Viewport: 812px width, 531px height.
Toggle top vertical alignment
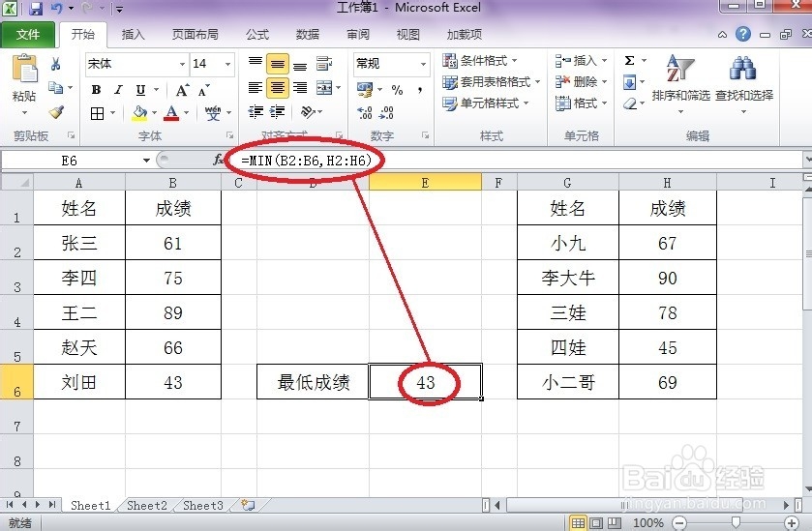pos(256,64)
